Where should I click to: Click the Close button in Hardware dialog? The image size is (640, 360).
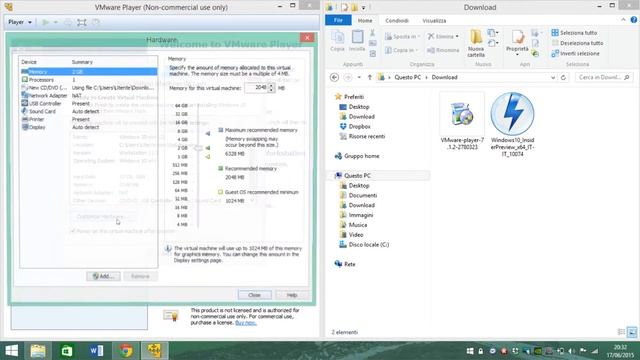coord(254,295)
